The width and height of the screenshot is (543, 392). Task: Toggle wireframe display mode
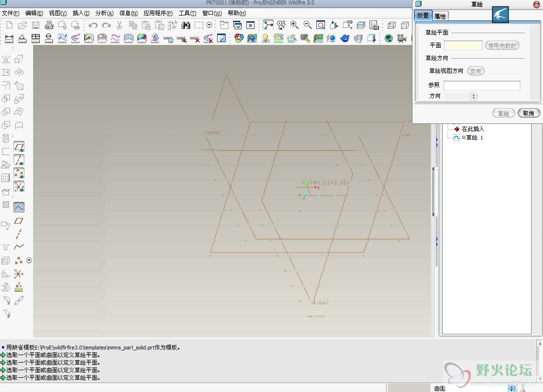coord(392,25)
